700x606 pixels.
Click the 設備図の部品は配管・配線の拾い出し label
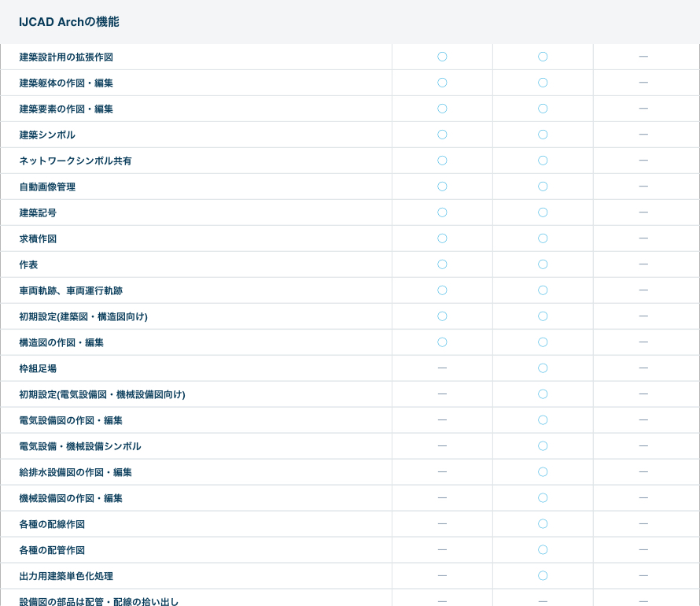coord(99,601)
